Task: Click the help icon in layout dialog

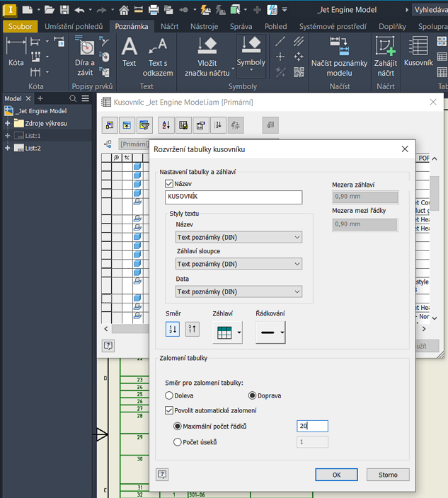Action: 162,475
